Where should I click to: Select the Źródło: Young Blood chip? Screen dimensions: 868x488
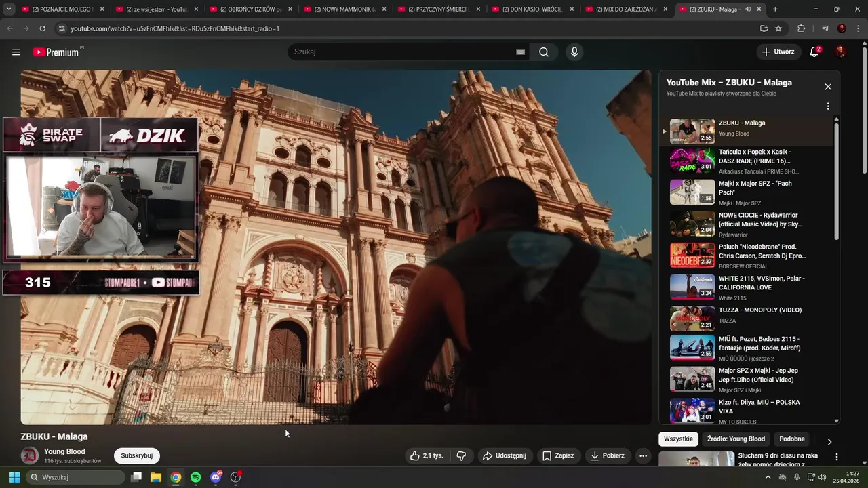(736, 439)
